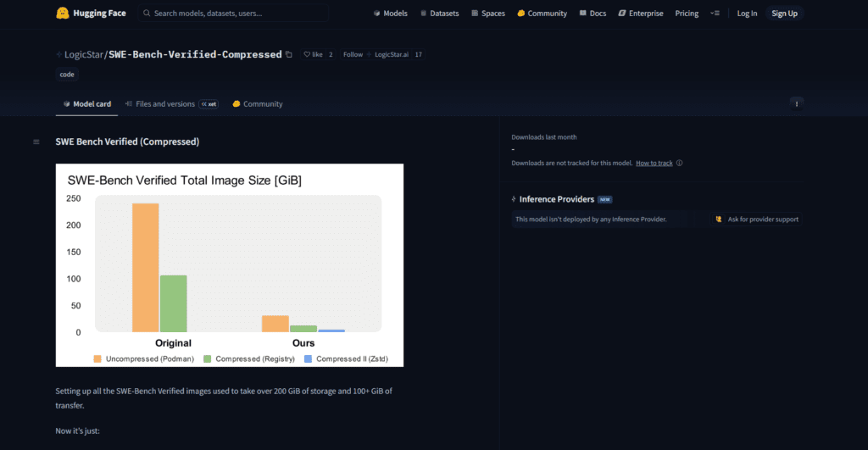Screen dimensions: 868x450
Task: Switch to the Community tab
Action: point(258,104)
